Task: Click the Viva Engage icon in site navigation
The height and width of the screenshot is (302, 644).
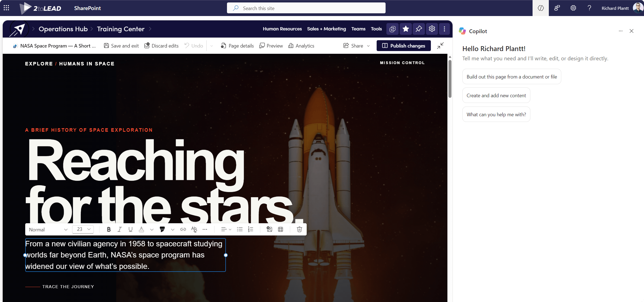Action: click(x=392, y=29)
